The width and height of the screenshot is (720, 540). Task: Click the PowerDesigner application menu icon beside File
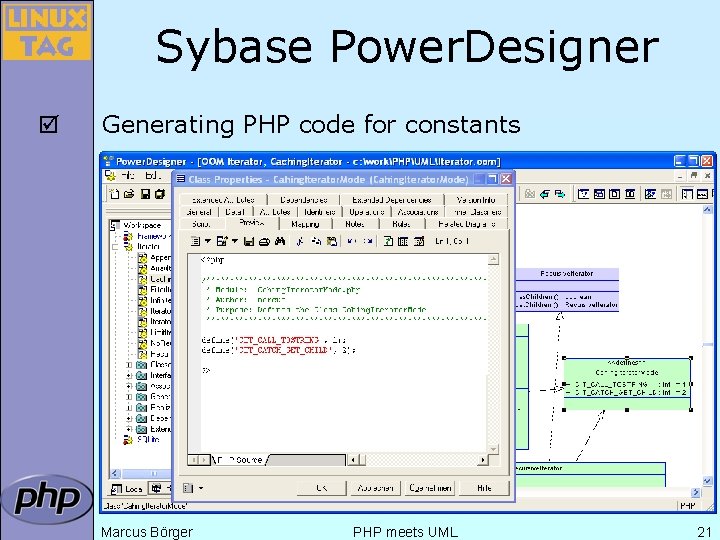(110, 175)
